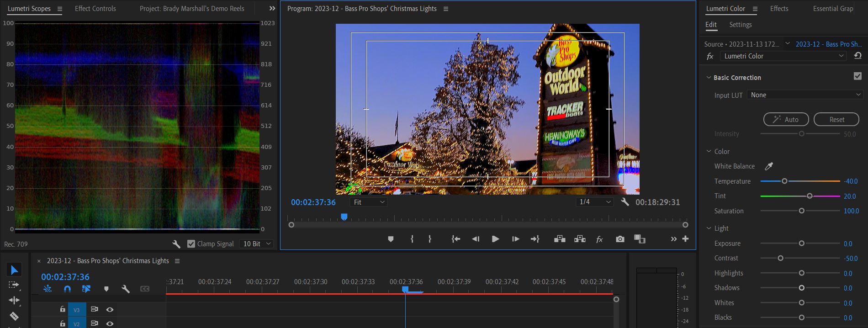Toggle insert sequences as nests icon

click(x=48, y=289)
